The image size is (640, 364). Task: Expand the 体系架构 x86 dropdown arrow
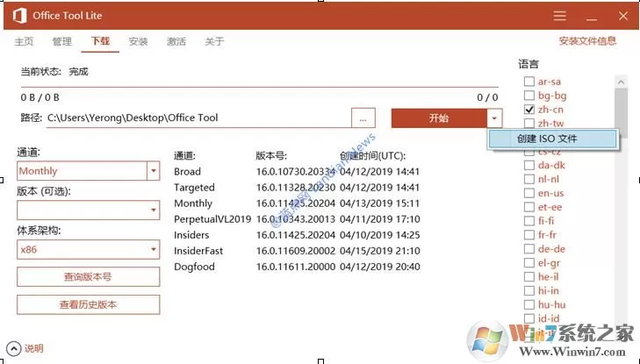pos(154,249)
